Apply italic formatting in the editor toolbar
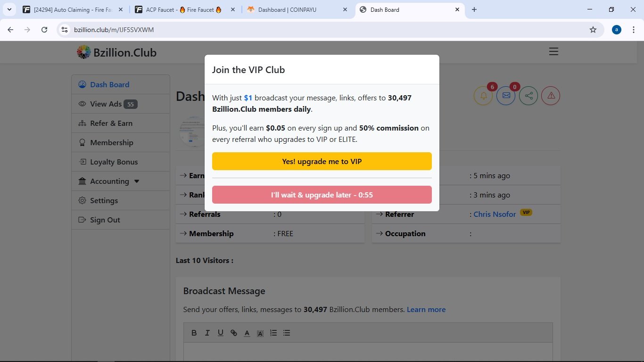Image resolution: width=644 pixels, height=362 pixels. pos(207,333)
